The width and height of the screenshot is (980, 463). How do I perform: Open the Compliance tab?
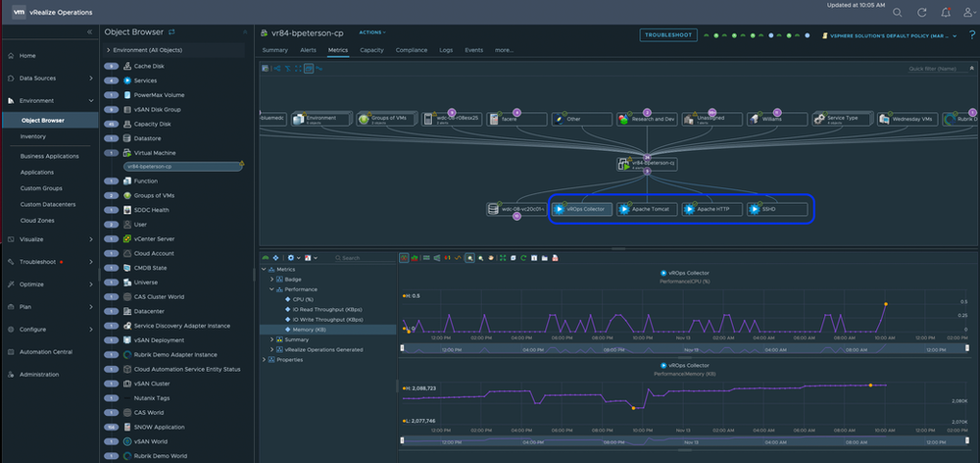(x=412, y=50)
